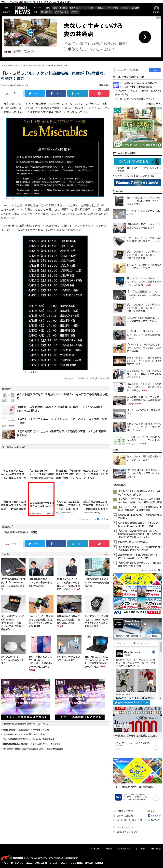Click the login user icon
The height and width of the screenshot is (868, 163).
pyautogui.click(x=156, y=9)
